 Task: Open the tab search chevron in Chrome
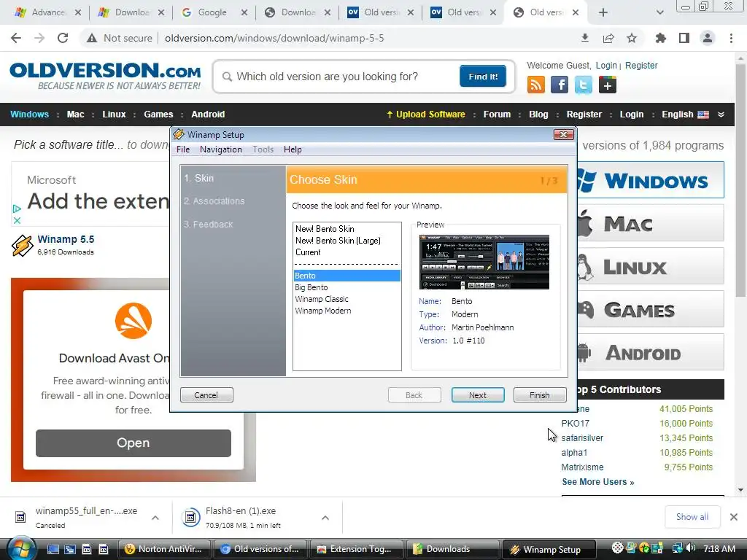click(x=659, y=12)
